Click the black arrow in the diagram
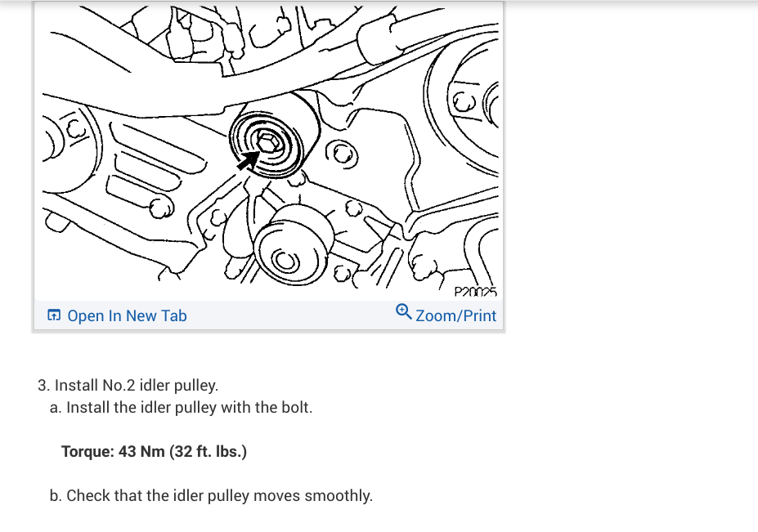The width and height of the screenshot is (758, 532). pyautogui.click(x=248, y=161)
